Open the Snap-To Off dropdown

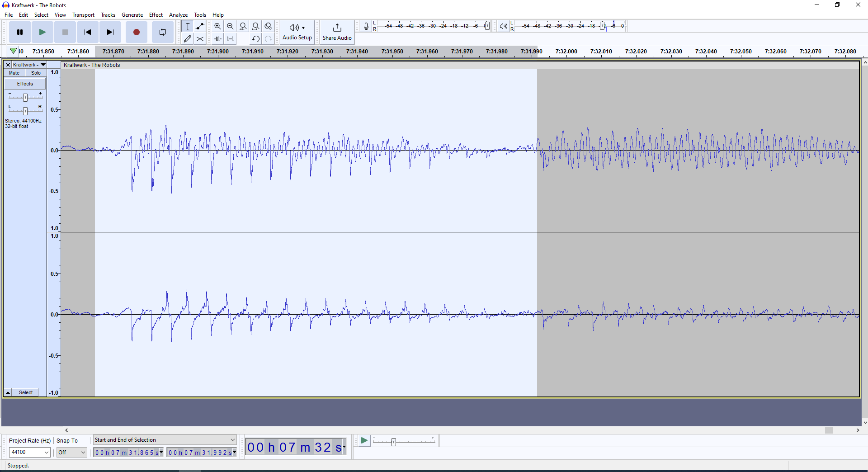click(x=71, y=452)
